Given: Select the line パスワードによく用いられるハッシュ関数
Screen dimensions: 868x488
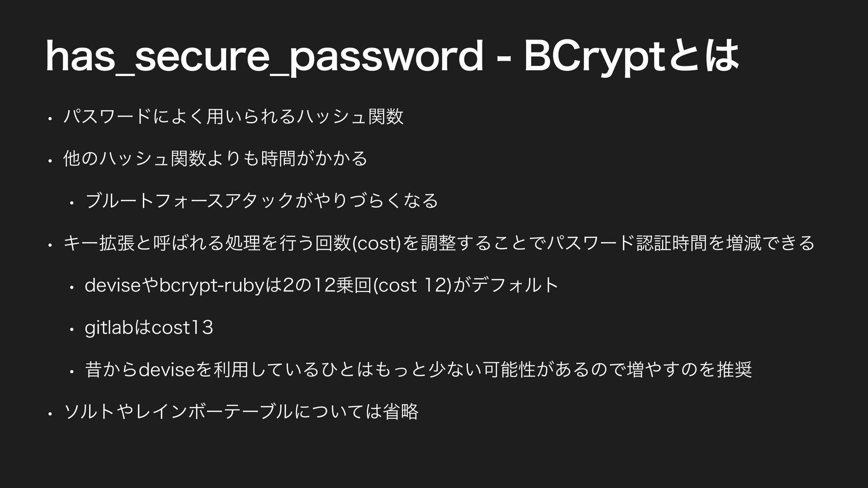Looking at the screenshot, I should tap(233, 117).
